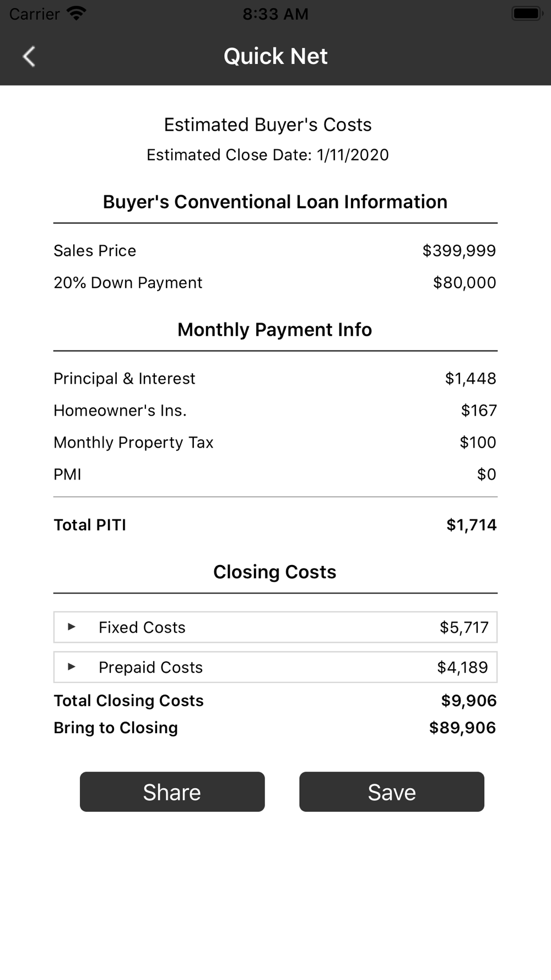Tap the Bring to Closing amount
Viewport: 551px width, 980px height.
tap(462, 728)
